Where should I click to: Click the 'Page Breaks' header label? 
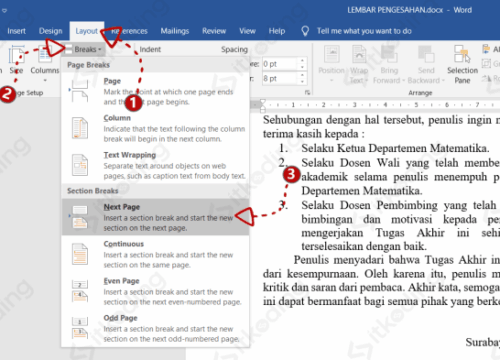[x=88, y=65]
